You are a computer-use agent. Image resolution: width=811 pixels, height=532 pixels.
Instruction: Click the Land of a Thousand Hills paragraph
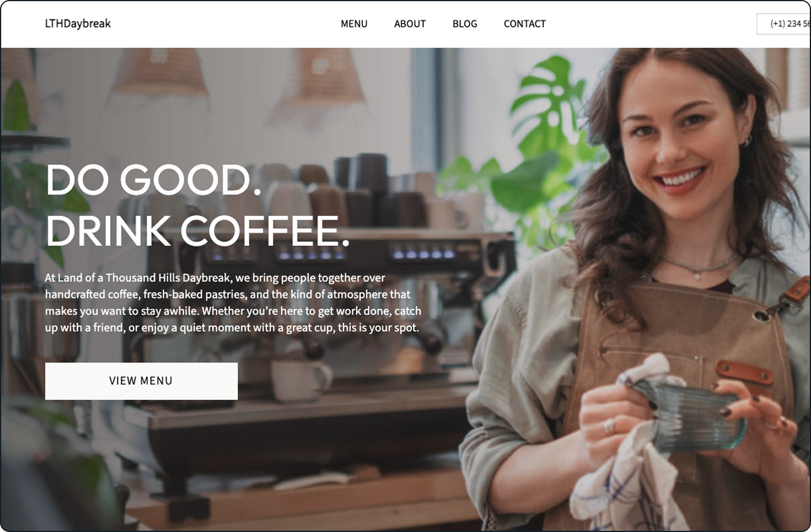(233, 303)
